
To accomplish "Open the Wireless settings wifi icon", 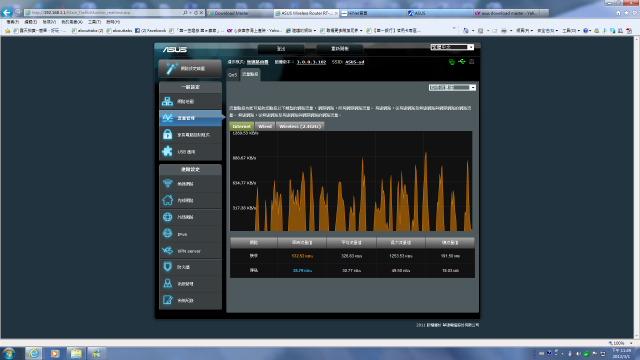I will click(x=167, y=183).
